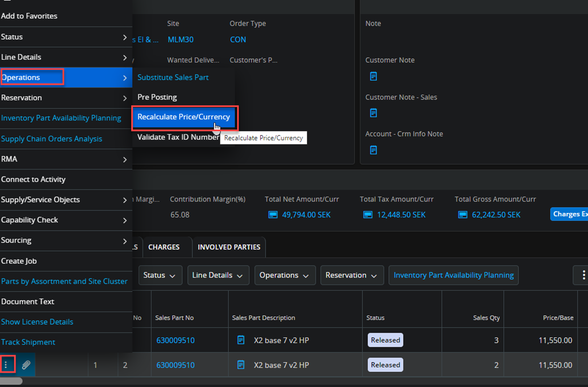Switch to the INVOLVED PARTIES tab
Viewport: 588px width, 387px height.
pos(229,247)
